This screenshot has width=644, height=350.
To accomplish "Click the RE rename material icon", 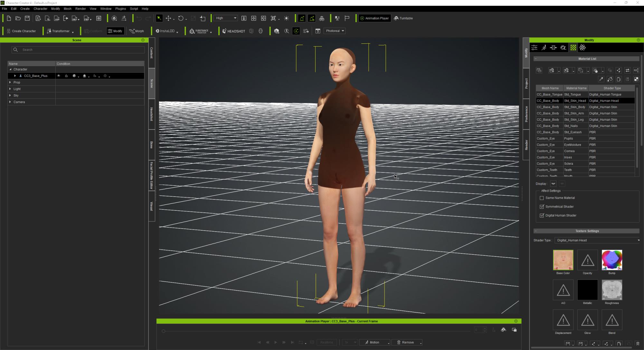I will (x=636, y=70).
